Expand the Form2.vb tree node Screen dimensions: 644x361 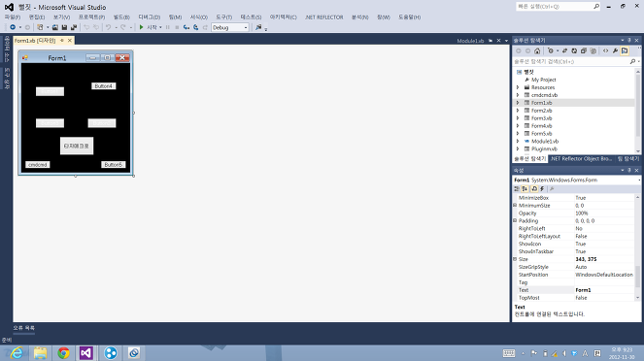pyautogui.click(x=518, y=111)
